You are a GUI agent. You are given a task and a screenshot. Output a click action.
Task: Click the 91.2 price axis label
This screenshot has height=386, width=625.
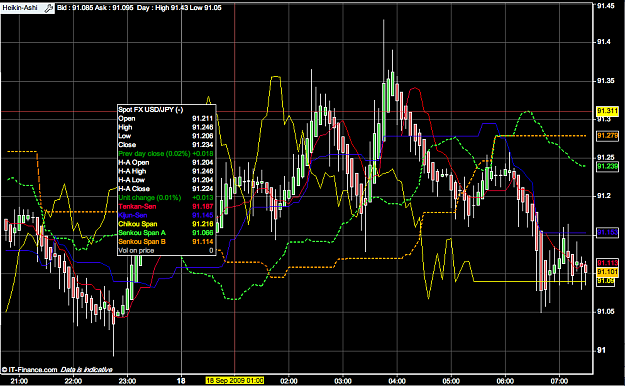coord(604,196)
